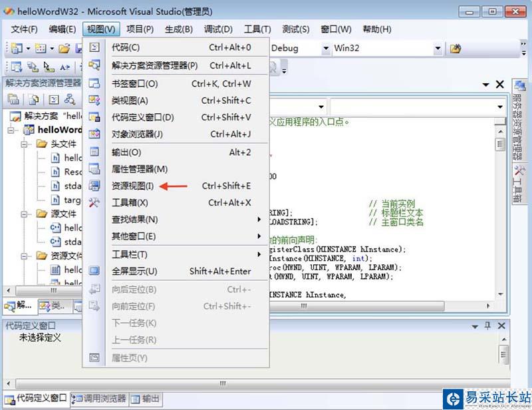The image size is (532, 410).
Task: Open the editor member dropdown on right
Action: pos(500,107)
